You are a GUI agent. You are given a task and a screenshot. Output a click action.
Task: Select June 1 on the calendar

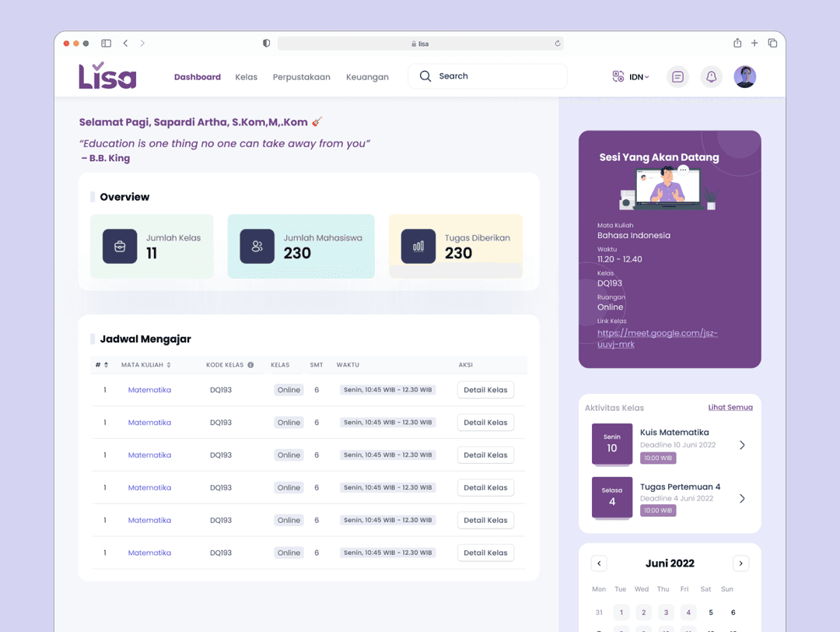tap(621, 613)
